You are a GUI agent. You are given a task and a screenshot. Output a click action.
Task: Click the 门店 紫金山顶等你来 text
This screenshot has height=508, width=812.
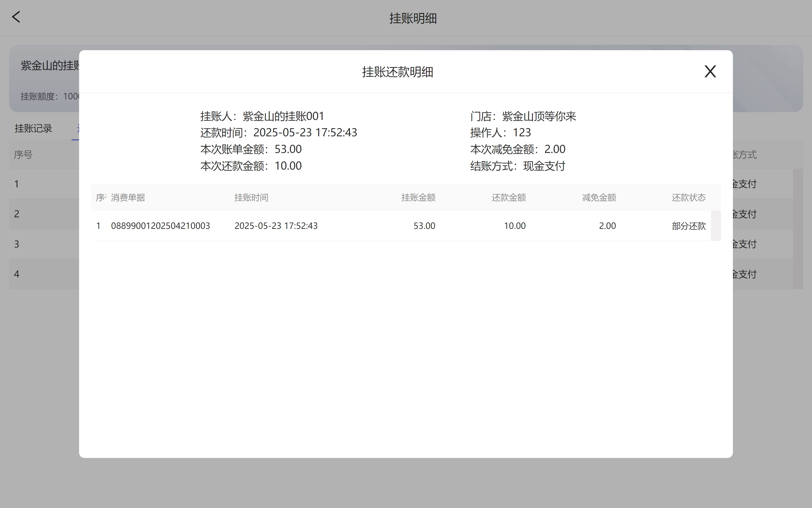[523, 116]
